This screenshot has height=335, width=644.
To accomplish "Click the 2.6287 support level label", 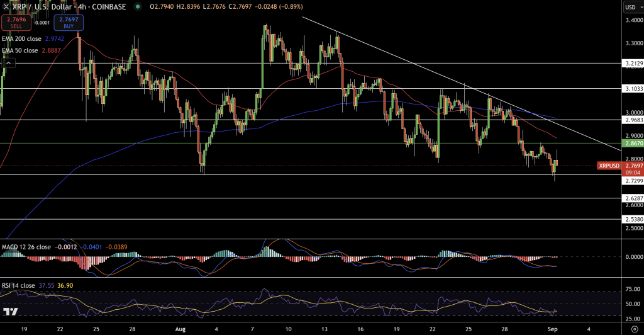I will pos(633,198).
